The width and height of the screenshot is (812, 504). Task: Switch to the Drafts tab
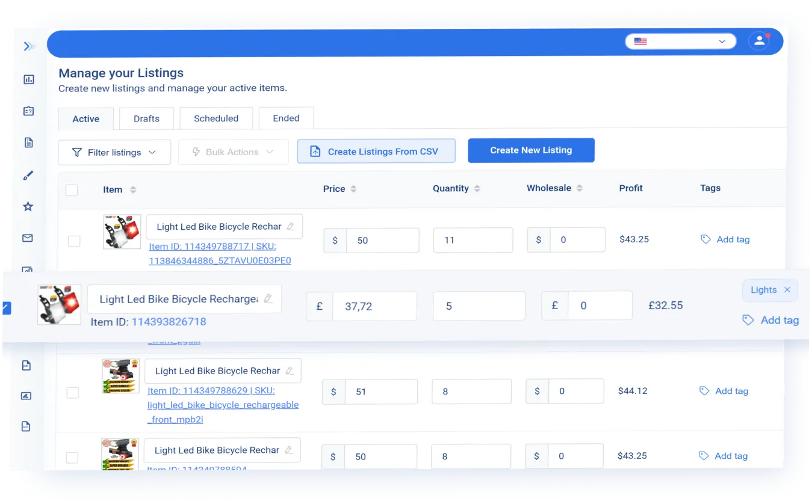coord(147,118)
